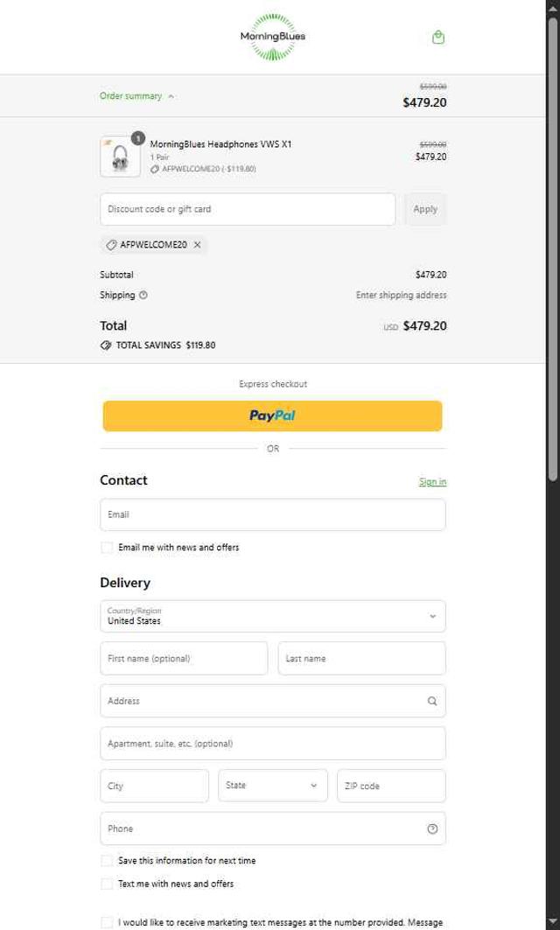Click the Discount code or gift card field

248,209
